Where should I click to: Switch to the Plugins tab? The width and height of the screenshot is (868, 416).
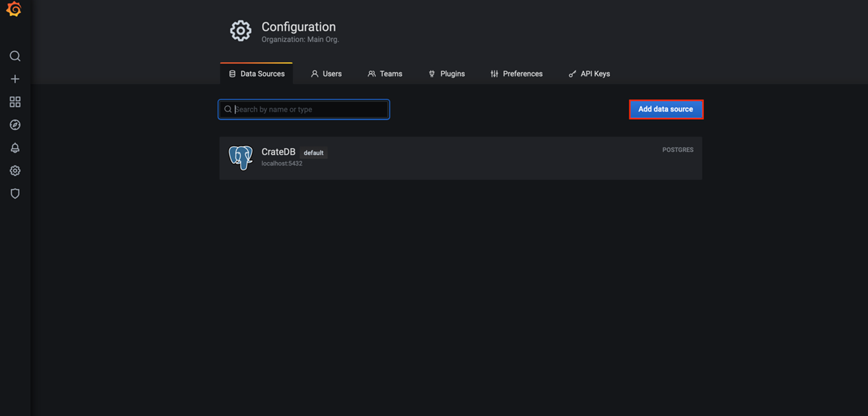coord(446,74)
